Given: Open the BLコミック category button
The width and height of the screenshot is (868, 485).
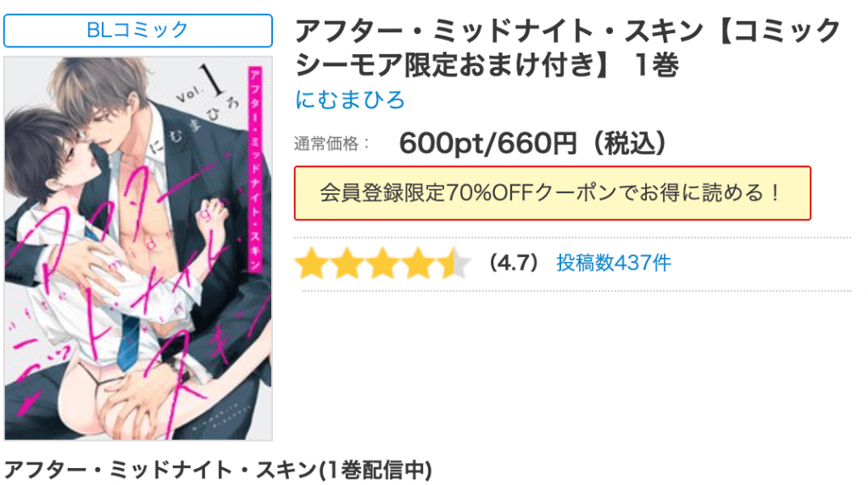Looking at the screenshot, I should (x=138, y=31).
